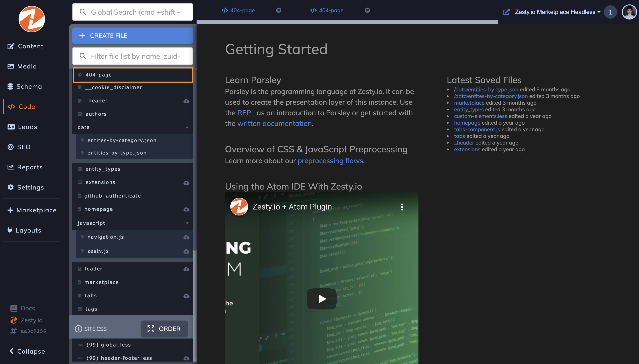Image resolution: width=639 pixels, height=364 pixels.
Task: Switch to the second 404-page tab
Action: (x=327, y=10)
